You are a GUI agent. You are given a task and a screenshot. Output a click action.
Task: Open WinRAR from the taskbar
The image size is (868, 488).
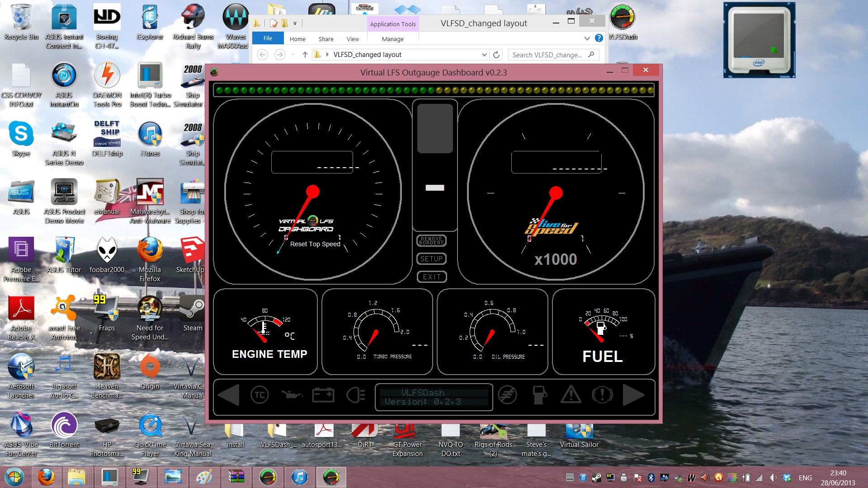(236, 477)
